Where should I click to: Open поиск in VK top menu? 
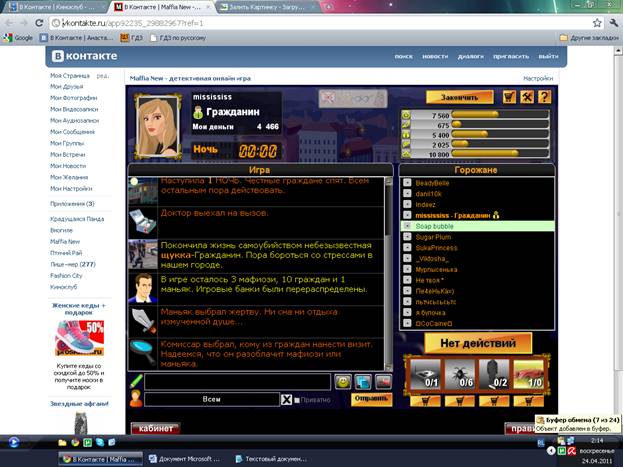click(403, 56)
